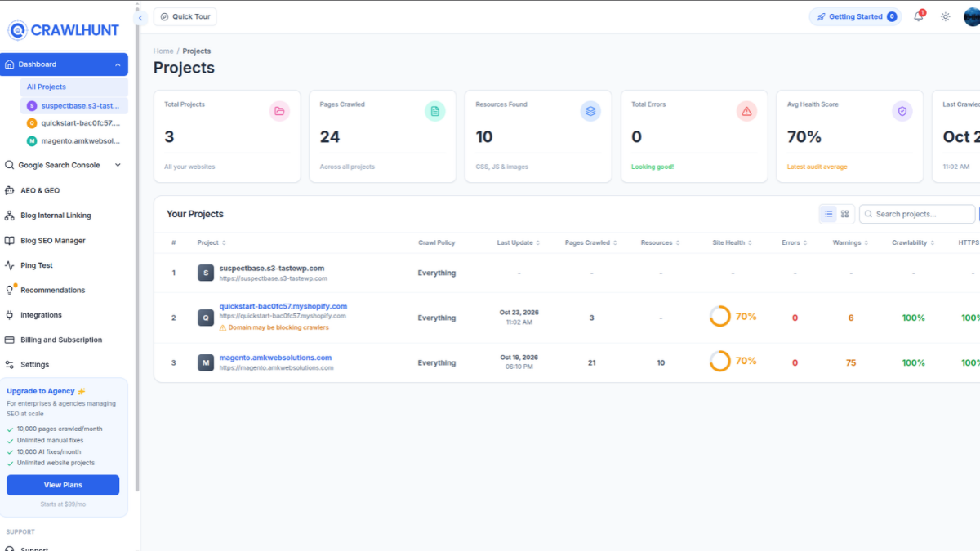Open the quickstart-bac0fc57.myshopify.com project link
Screen dimensions: 980x551
tap(283, 306)
